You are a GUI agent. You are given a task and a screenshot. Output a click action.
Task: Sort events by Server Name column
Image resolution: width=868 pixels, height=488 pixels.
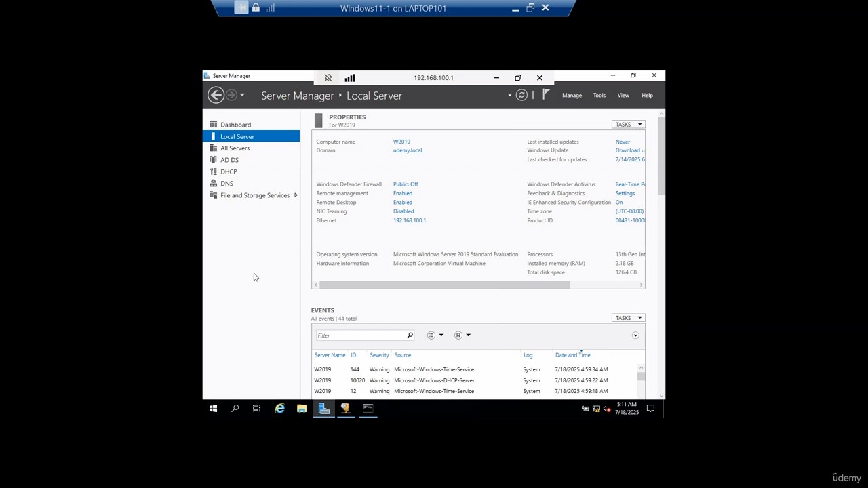[330, 355]
